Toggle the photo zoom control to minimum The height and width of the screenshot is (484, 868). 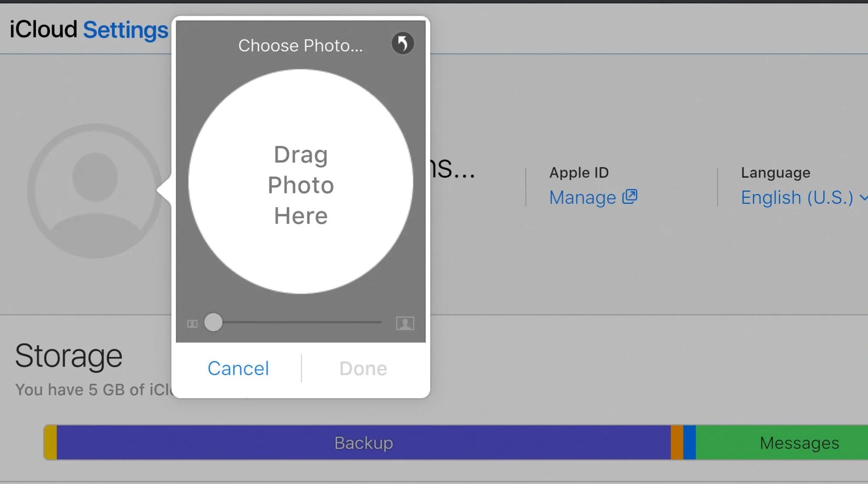[x=213, y=322]
